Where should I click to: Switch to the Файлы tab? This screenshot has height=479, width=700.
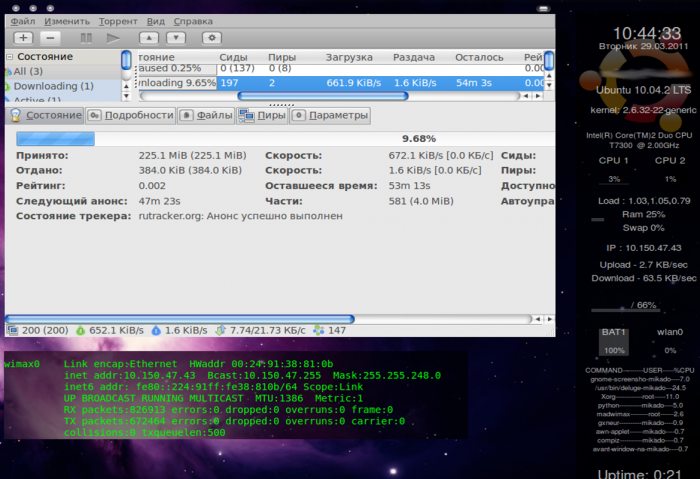[206, 116]
